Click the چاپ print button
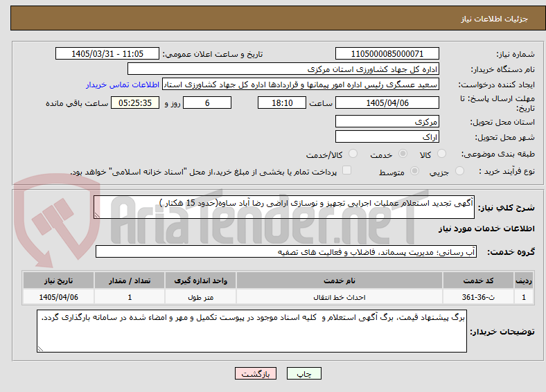546x392 pixels. [x=304, y=373]
